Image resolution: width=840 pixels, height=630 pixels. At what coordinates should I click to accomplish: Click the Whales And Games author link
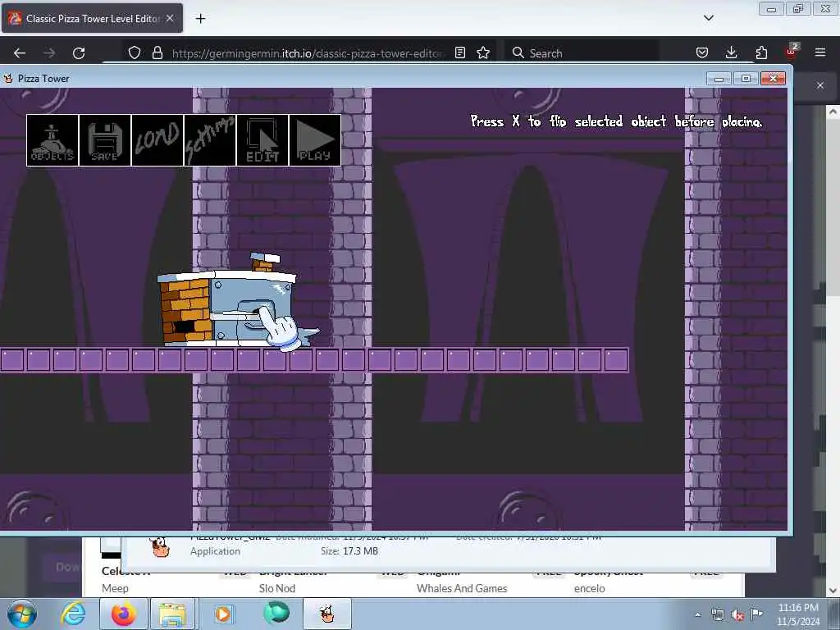coord(462,588)
